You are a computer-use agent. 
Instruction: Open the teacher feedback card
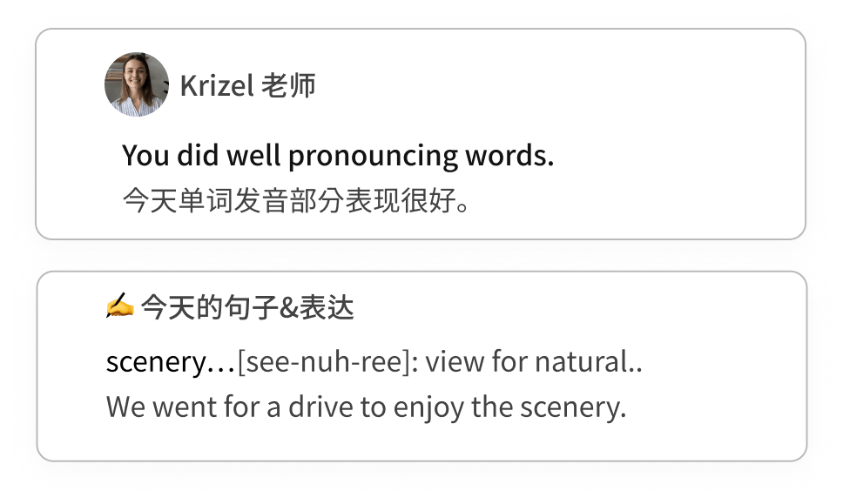[x=421, y=134]
